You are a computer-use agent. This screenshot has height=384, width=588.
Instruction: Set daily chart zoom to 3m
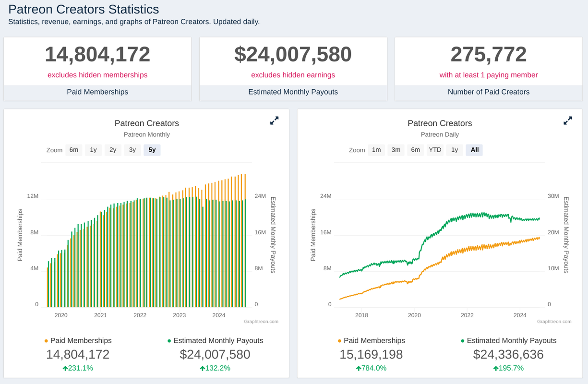coord(396,150)
